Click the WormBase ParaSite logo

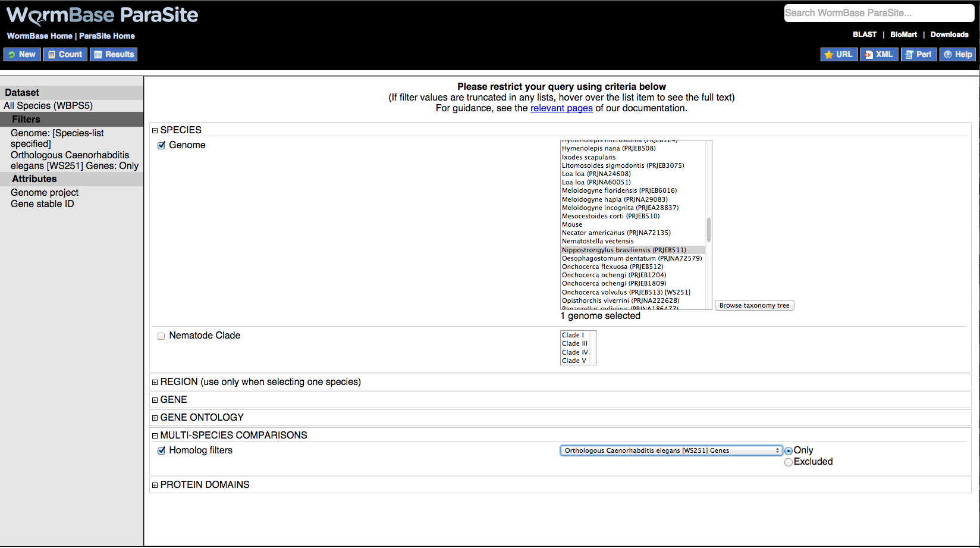click(102, 15)
